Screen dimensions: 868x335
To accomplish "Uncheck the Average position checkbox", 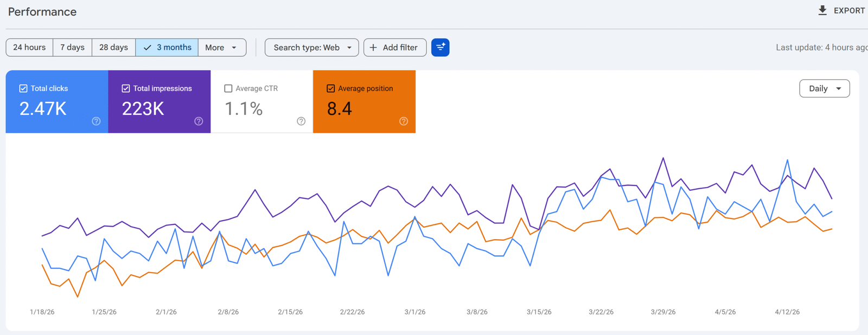I will tap(331, 88).
